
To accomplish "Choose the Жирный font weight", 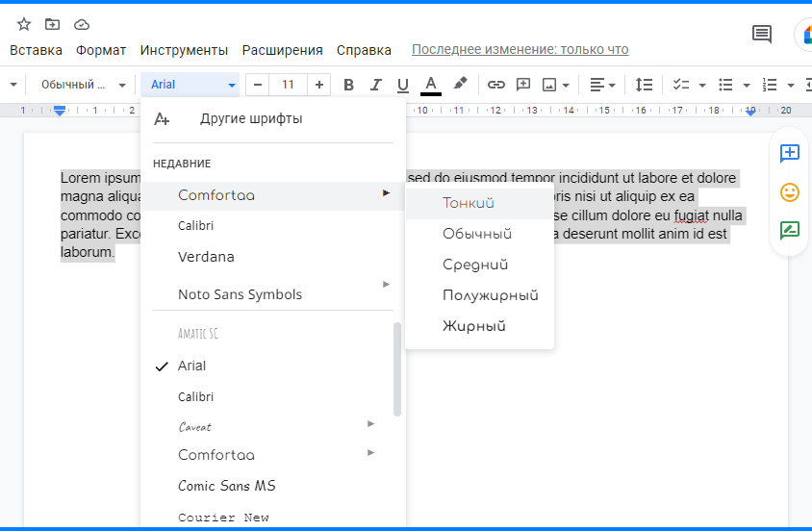I will [479, 326].
